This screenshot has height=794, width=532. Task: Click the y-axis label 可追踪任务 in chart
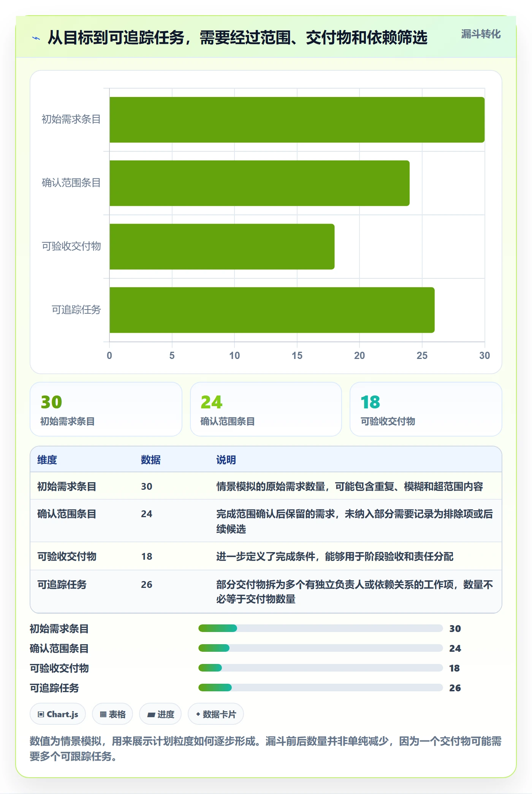pyautogui.click(x=76, y=310)
